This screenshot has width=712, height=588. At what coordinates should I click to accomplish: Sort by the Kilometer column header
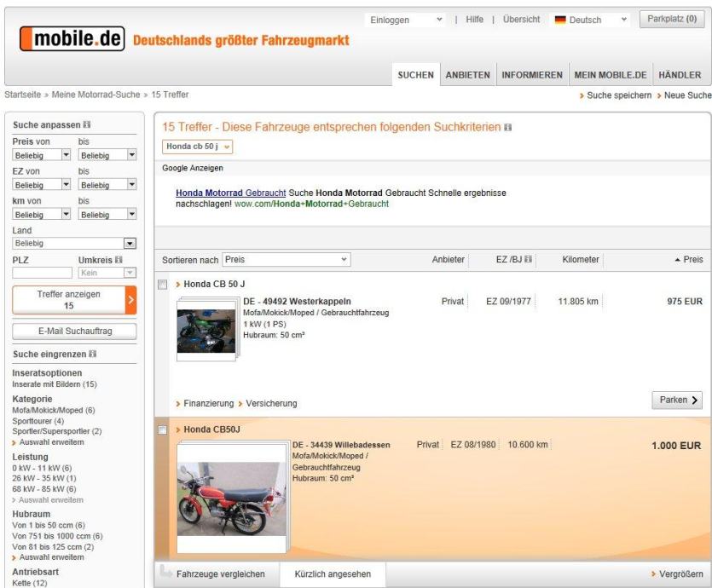(x=581, y=260)
